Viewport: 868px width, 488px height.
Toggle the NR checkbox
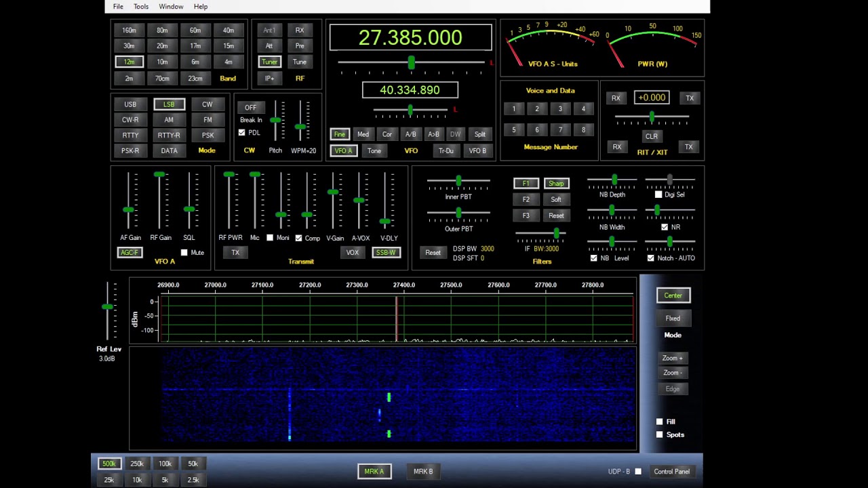[665, 227]
